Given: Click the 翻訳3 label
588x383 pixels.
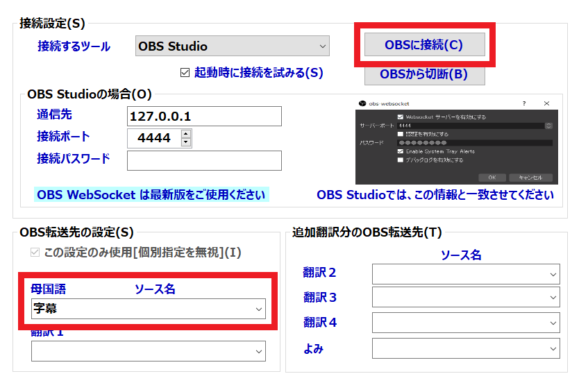Looking at the screenshot, I should (320, 297).
